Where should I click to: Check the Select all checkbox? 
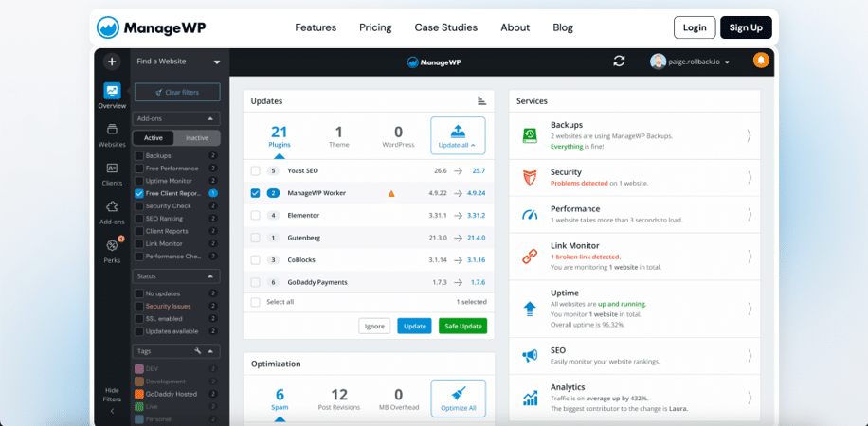[255, 302]
